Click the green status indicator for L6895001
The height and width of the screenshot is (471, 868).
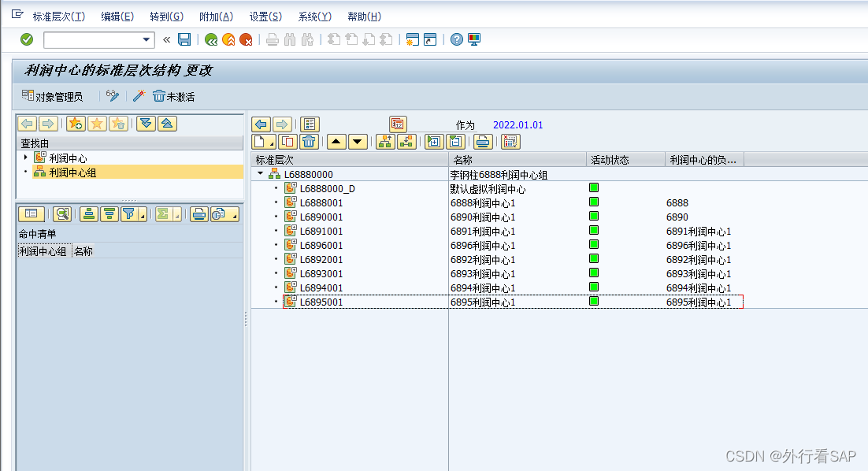(594, 301)
